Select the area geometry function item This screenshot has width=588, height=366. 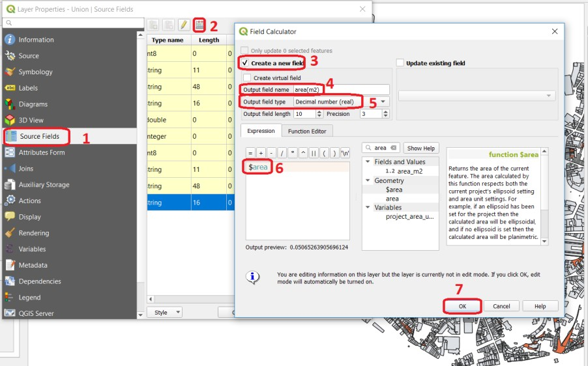392,199
